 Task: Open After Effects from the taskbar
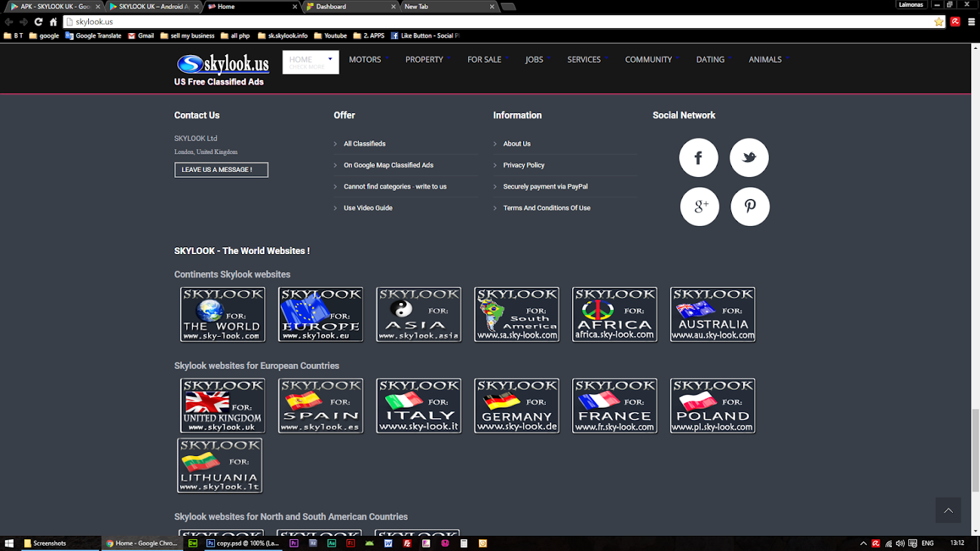313,543
